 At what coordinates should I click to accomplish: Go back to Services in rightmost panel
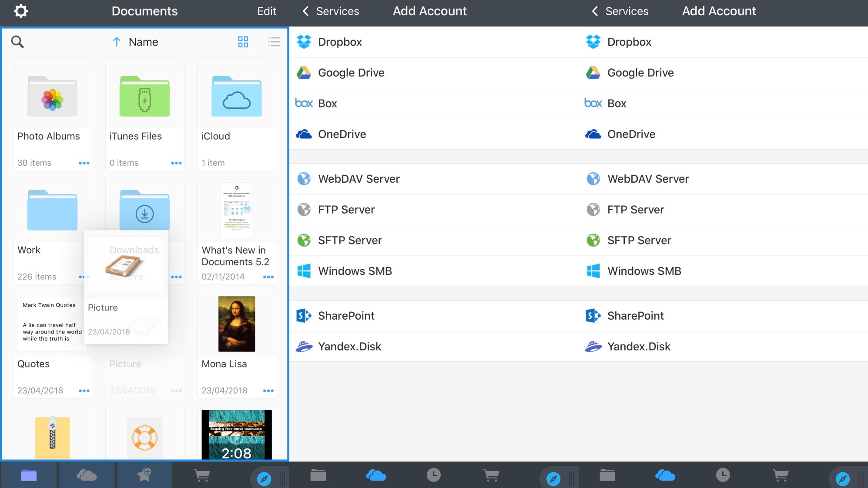620,11
